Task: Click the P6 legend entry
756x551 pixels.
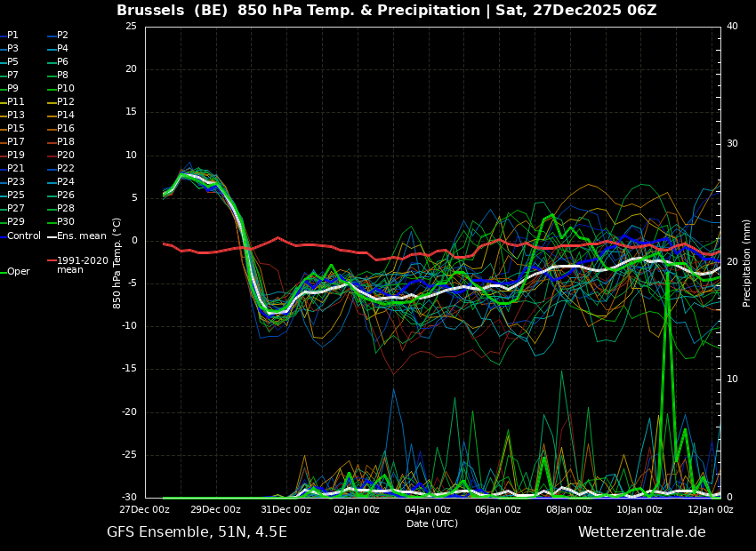Action: coord(58,61)
